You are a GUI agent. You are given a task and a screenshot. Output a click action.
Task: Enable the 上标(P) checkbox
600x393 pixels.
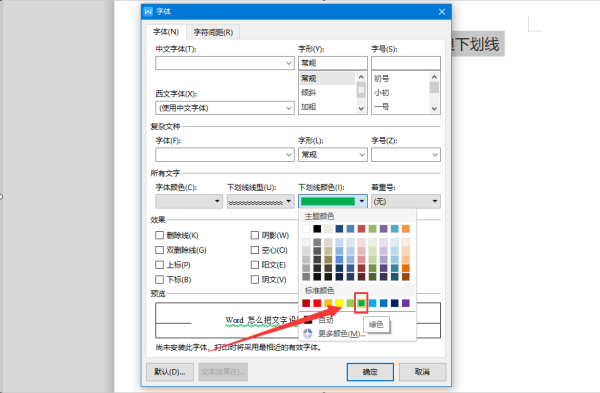pos(159,265)
